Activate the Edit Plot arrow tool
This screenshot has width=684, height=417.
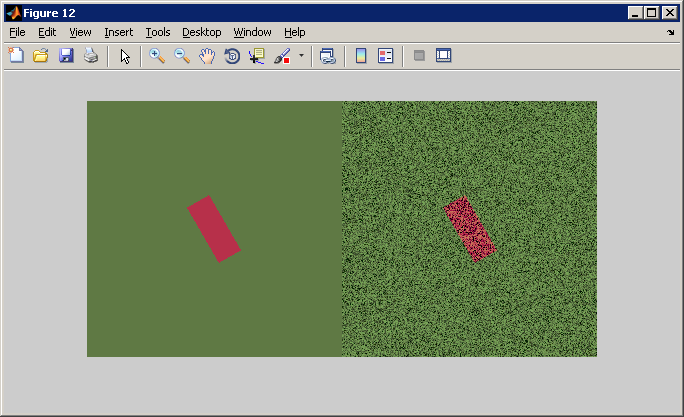coord(125,56)
